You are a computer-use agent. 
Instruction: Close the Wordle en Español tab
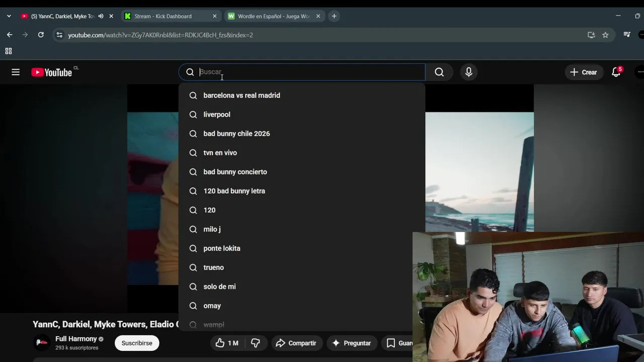(x=318, y=16)
